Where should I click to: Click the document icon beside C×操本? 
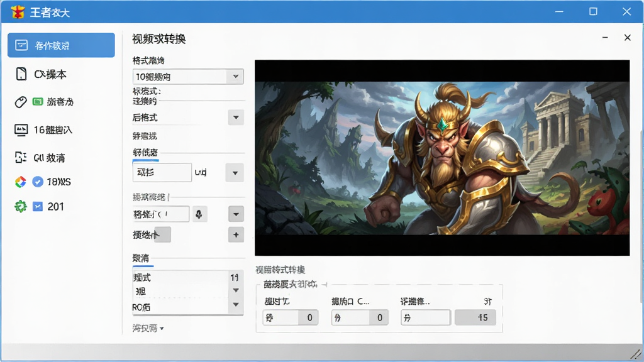(21, 74)
